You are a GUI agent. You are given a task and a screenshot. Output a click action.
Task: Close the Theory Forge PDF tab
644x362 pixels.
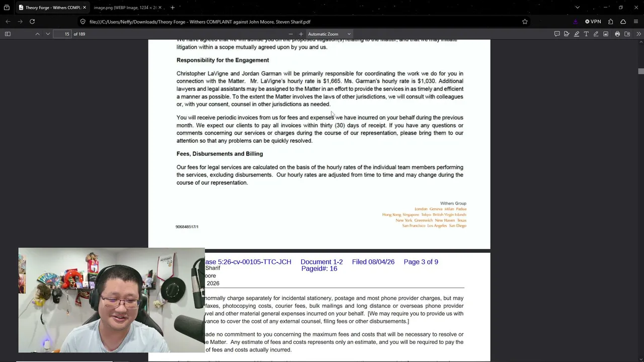point(85,8)
